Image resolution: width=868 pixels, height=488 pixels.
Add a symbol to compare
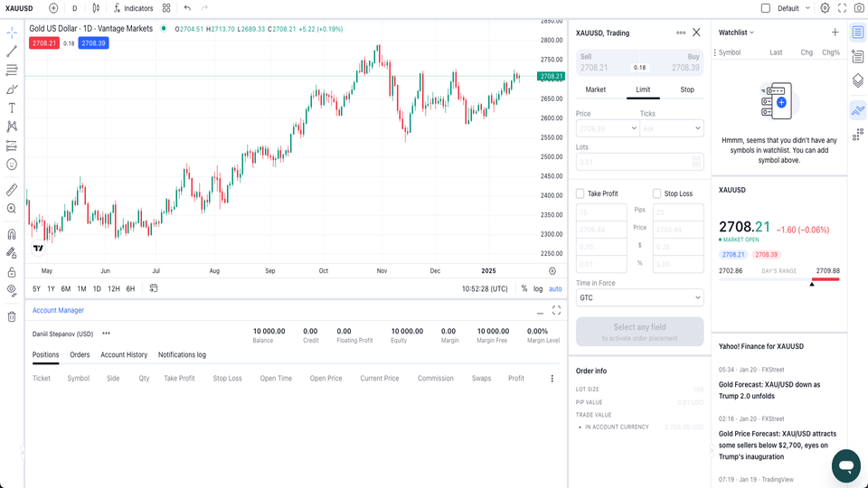[53, 8]
